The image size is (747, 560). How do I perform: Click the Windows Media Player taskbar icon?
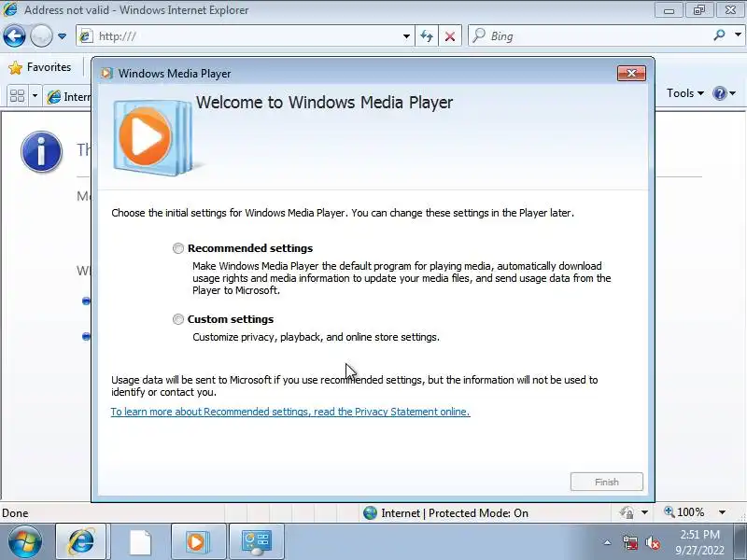click(x=196, y=541)
